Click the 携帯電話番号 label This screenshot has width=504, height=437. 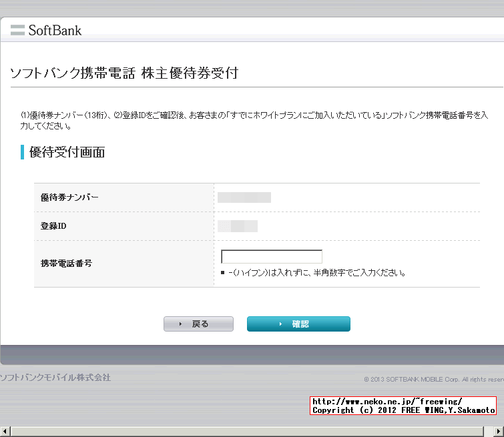click(x=66, y=264)
